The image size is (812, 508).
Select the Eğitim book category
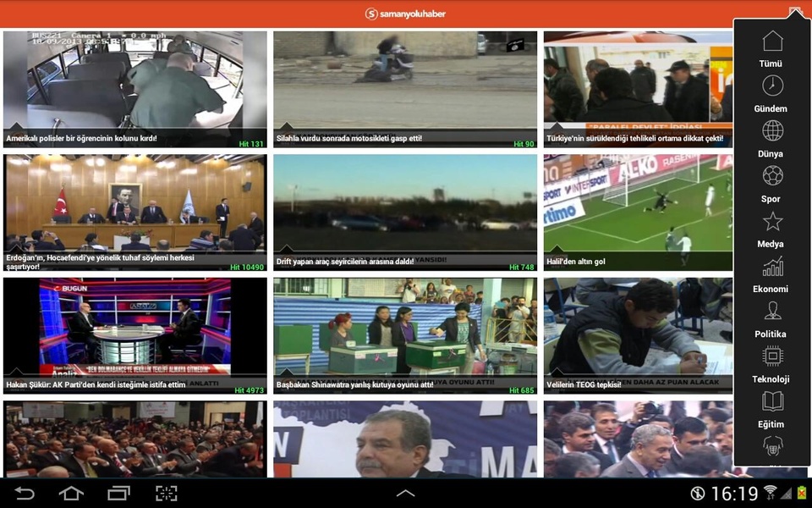(771, 410)
